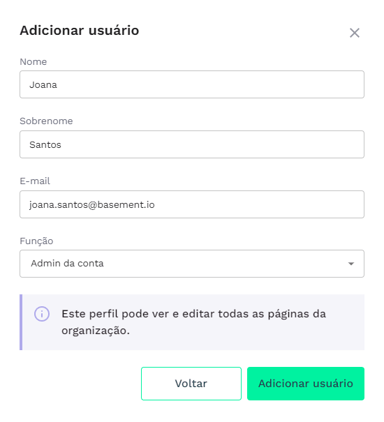The height and width of the screenshot is (422, 384).
Task: Click the Nome field label
Action: [33, 62]
